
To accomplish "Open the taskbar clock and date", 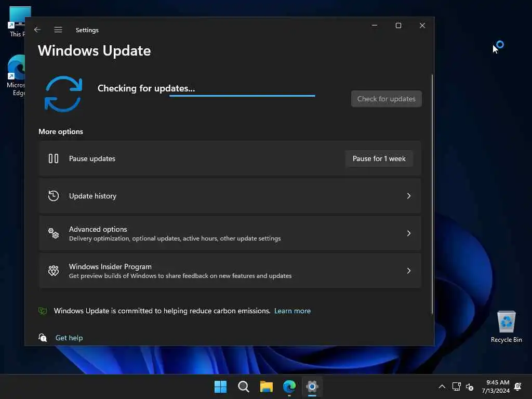I will 496,387.
